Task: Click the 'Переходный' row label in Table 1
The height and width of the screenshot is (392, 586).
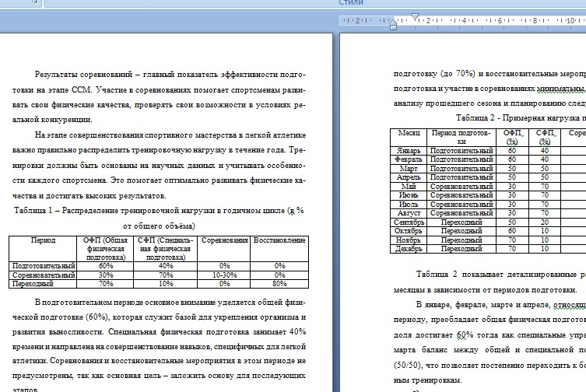Action: pos(44,284)
